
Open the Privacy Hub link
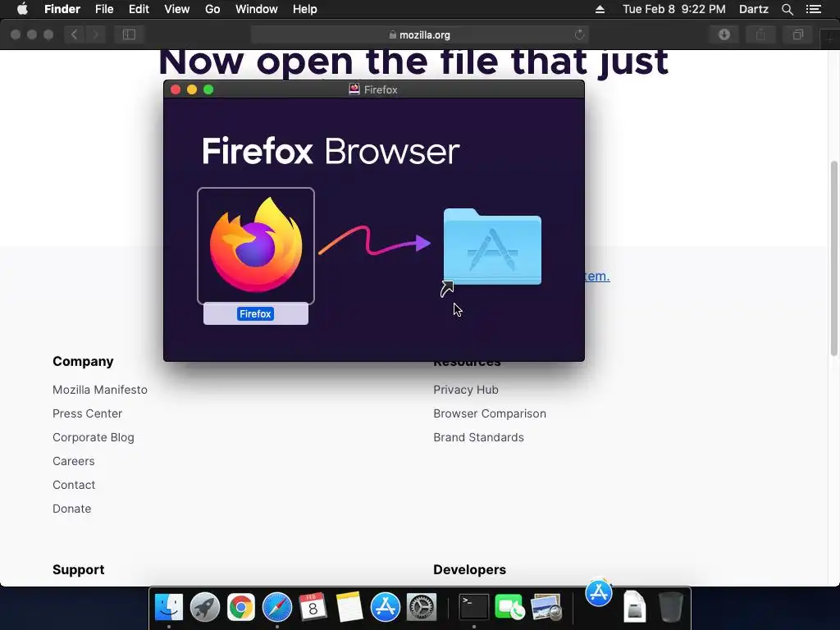coord(466,390)
